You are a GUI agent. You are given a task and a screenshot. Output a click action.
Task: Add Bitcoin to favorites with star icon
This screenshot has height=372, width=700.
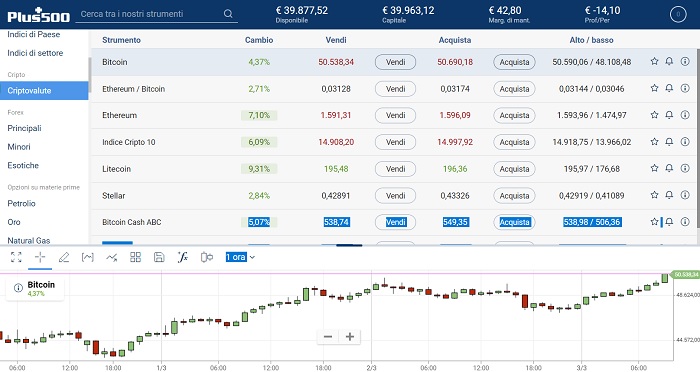pyautogui.click(x=654, y=61)
